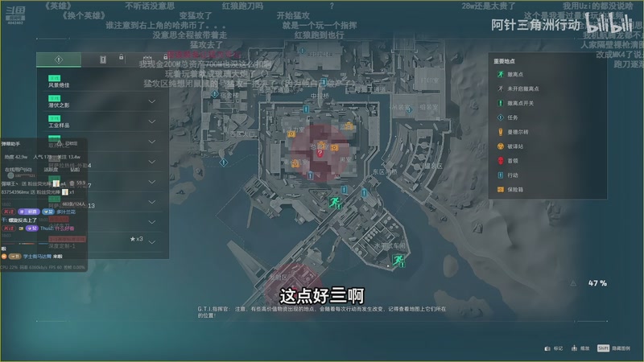The image size is (644, 362).
Task: Toggle legend with Shift 隐藏图例
Action: coord(613,348)
